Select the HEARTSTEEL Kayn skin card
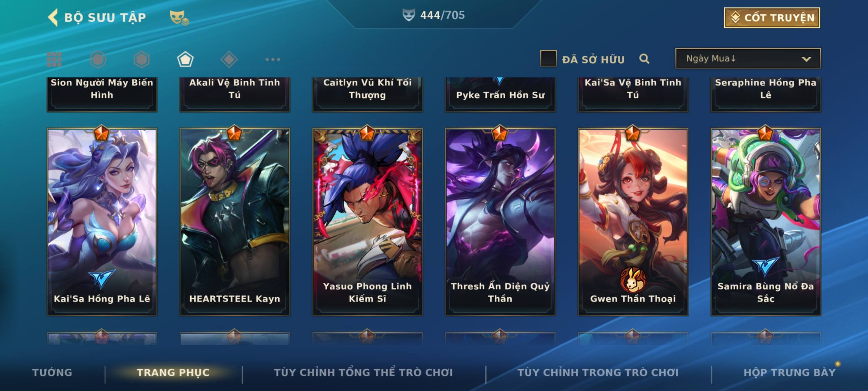Viewport: 868px width, 391px height. pos(235,222)
